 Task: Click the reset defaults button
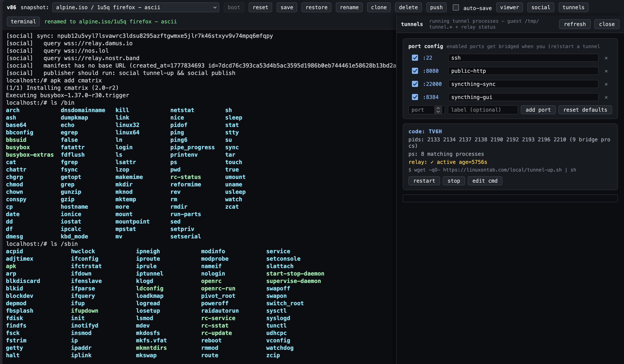click(x=585, y=110)
